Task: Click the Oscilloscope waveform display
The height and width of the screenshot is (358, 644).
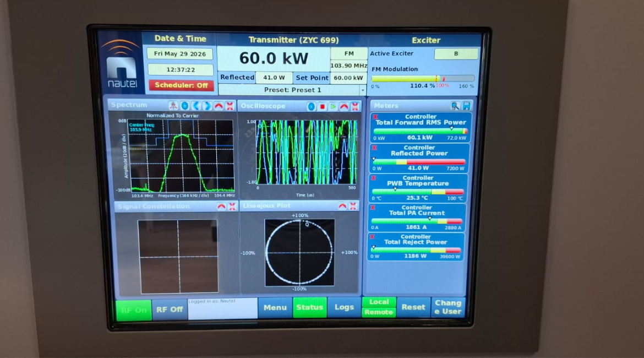Action: tap(307, 152)
